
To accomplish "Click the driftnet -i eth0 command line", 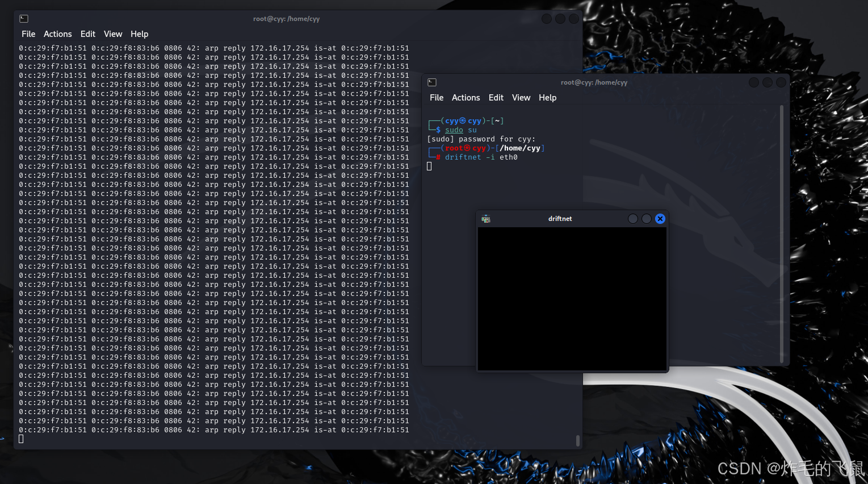I will coord(481,157).
